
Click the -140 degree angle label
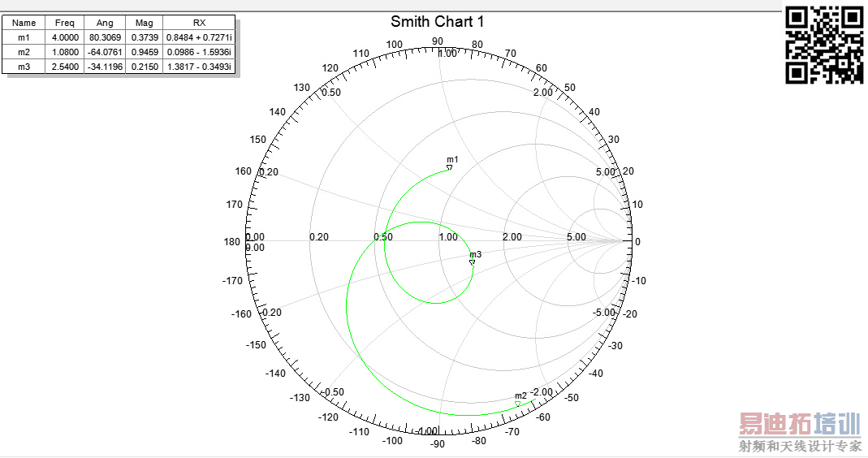tap(276, 374)
